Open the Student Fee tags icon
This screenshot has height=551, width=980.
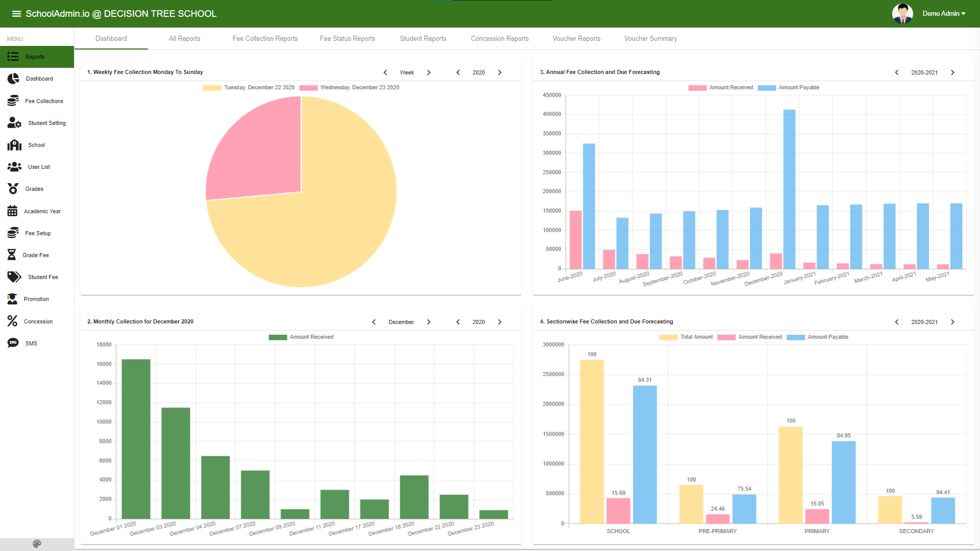pyautogui.click(x=14, y=277)
